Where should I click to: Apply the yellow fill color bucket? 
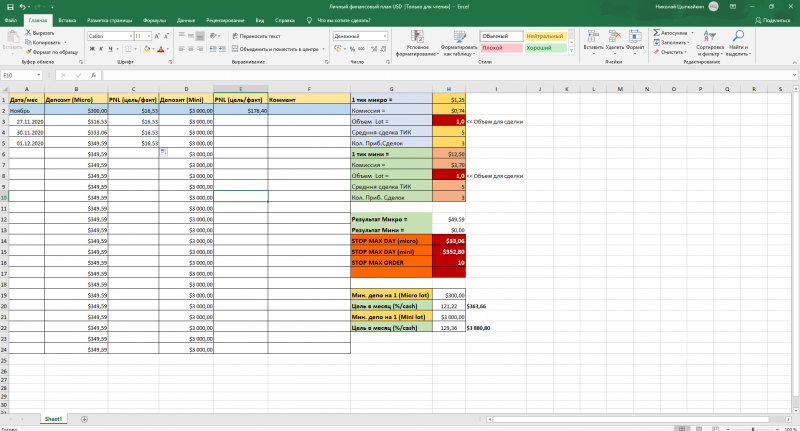[x=146, y=49]
